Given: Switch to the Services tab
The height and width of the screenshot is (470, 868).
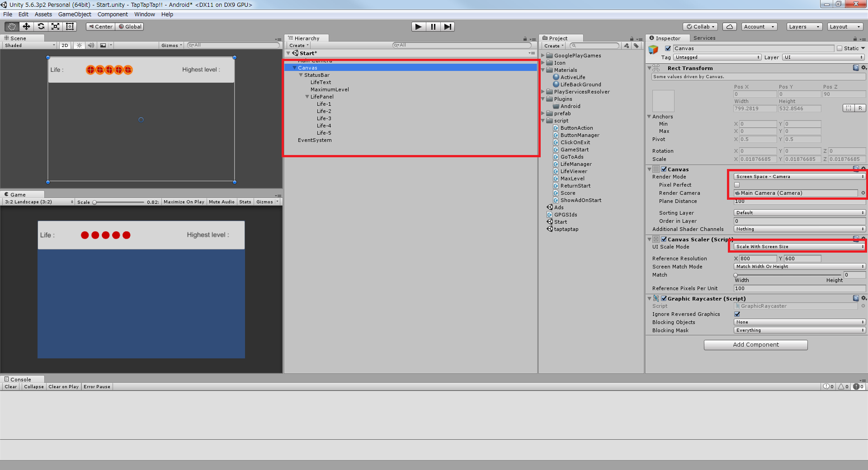Looking at the screenshot, I should (704, 38).
